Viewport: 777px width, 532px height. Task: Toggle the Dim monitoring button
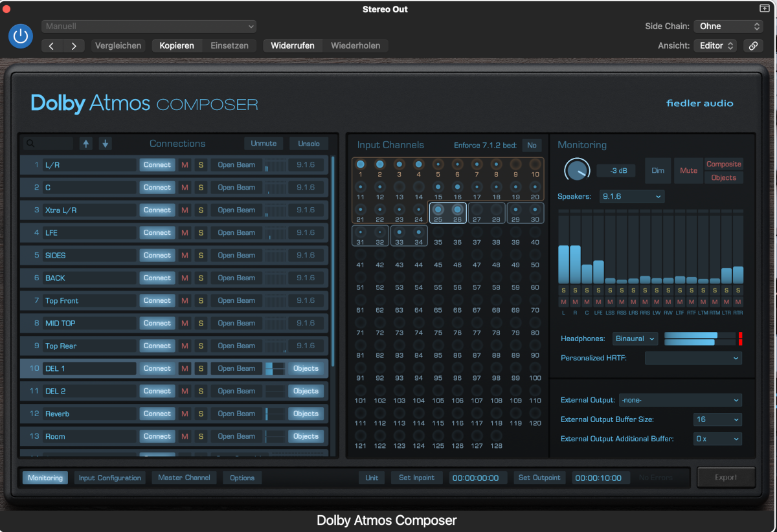pos(658,171)
